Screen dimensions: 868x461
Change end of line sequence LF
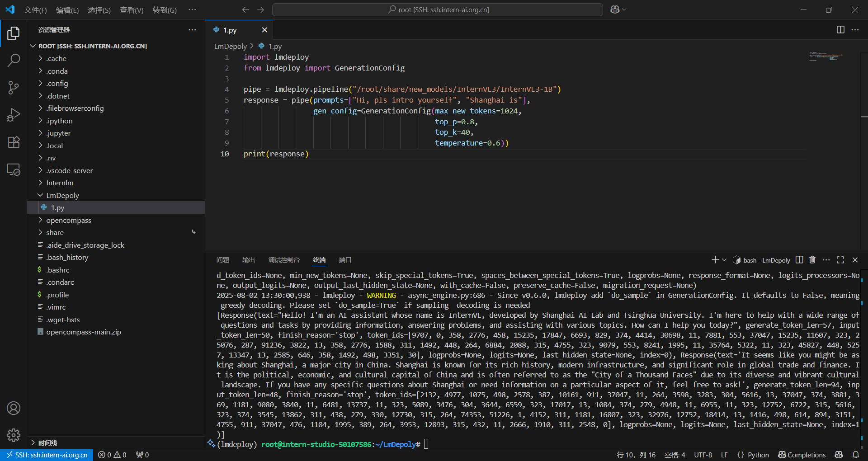click(x=724, y=455)
